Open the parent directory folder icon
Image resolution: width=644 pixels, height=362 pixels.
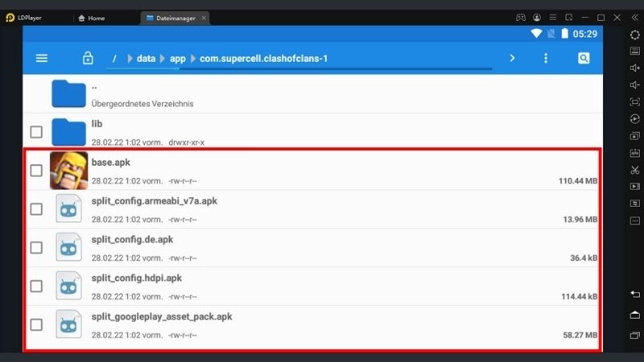point(68,93)
